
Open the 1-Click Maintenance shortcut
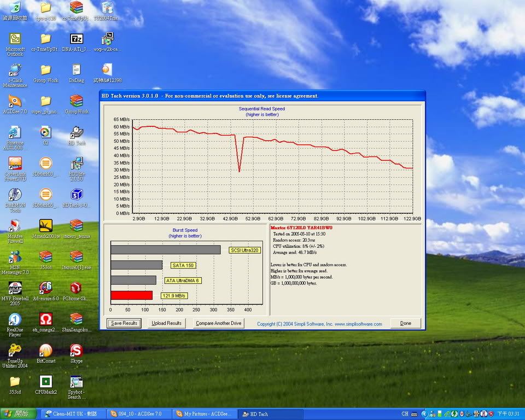coord(15,75)
